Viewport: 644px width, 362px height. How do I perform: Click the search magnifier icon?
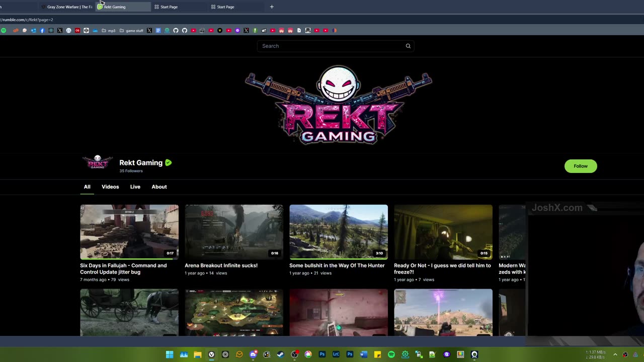[408, 46]
